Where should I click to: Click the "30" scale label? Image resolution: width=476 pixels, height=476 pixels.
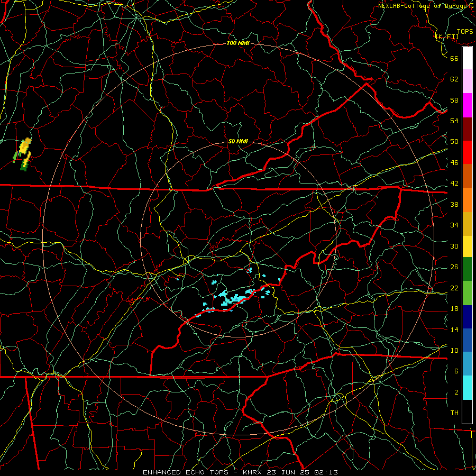click(454, 246)
